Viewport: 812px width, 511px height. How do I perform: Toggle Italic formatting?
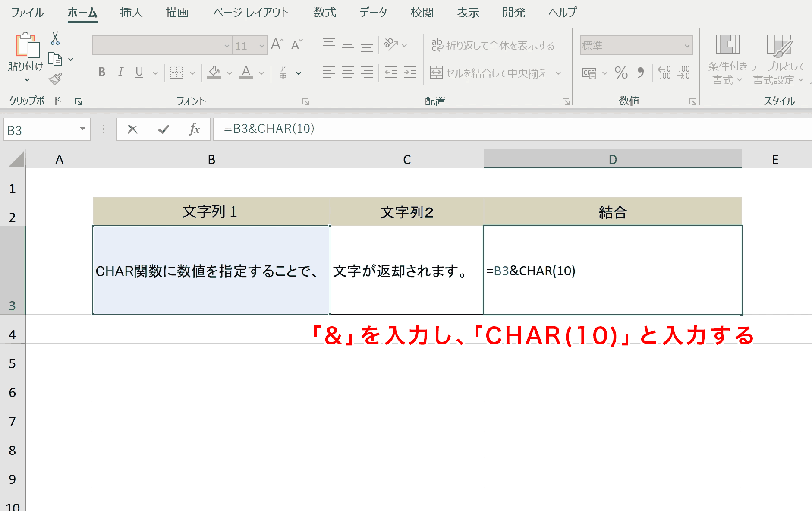click(x=121, y=72)
